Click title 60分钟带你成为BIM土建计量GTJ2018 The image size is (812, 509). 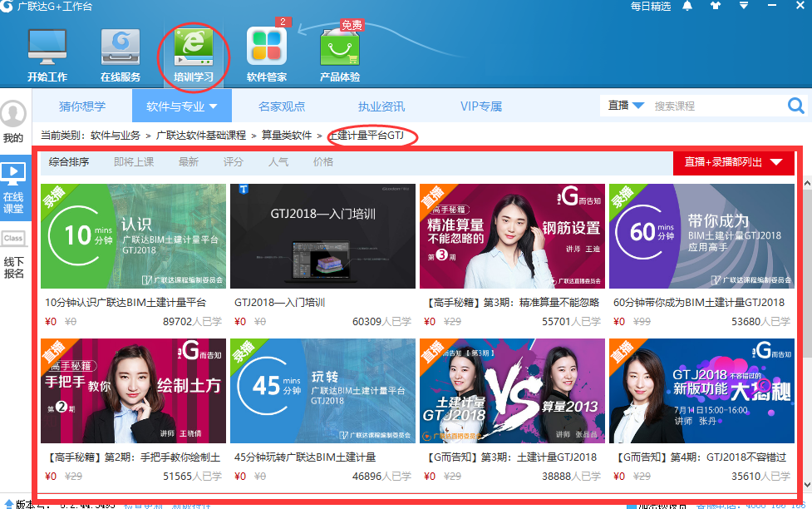pyautogui.click(x=699, y=302)
